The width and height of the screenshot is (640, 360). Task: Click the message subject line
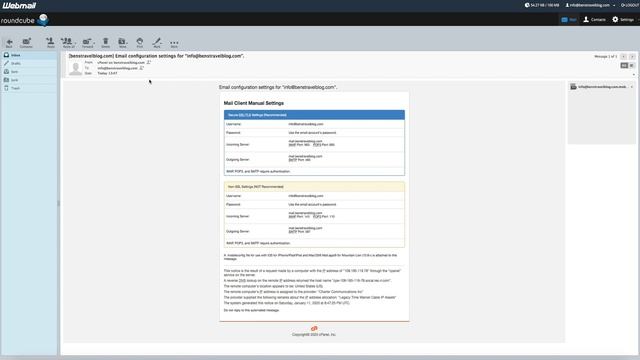[156, 56]
